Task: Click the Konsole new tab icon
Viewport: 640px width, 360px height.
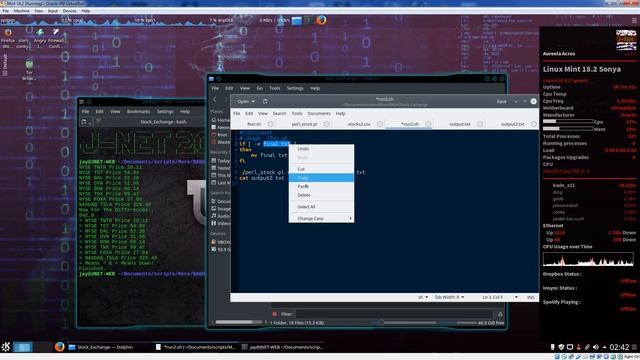Action: click(85, 122)
